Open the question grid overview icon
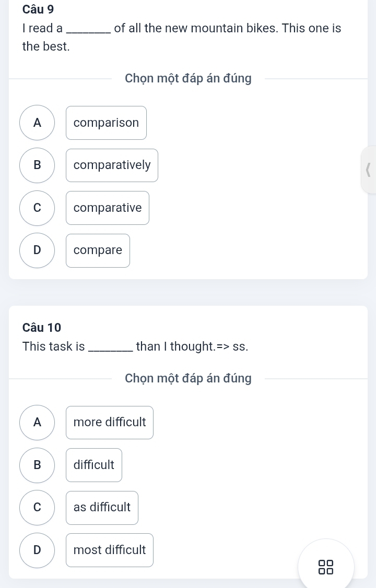The height and width of the screenshot is (588, 376). coord(326,567)
